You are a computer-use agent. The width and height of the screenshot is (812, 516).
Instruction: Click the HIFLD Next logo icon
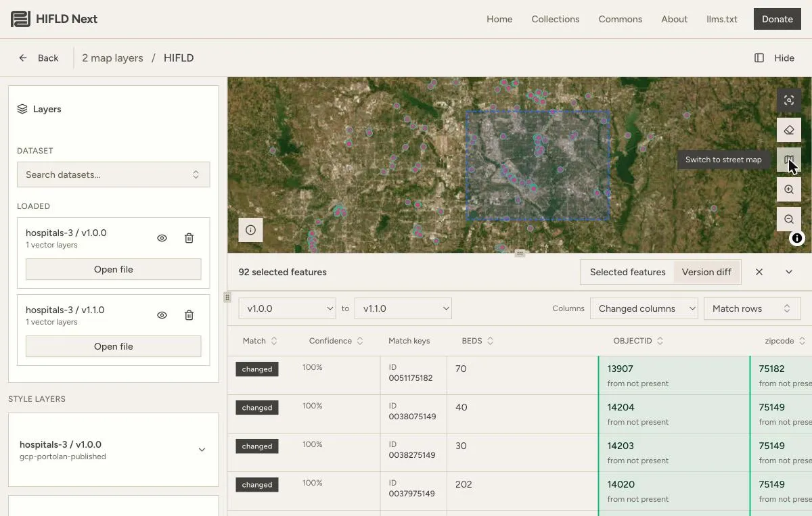click(20, 19)
